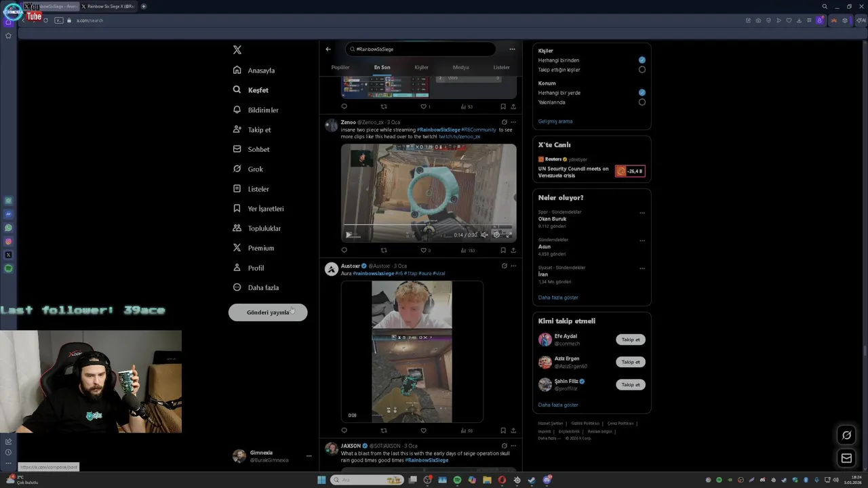
Task: Open more options on JAXSON post
Action: point(513,445)
